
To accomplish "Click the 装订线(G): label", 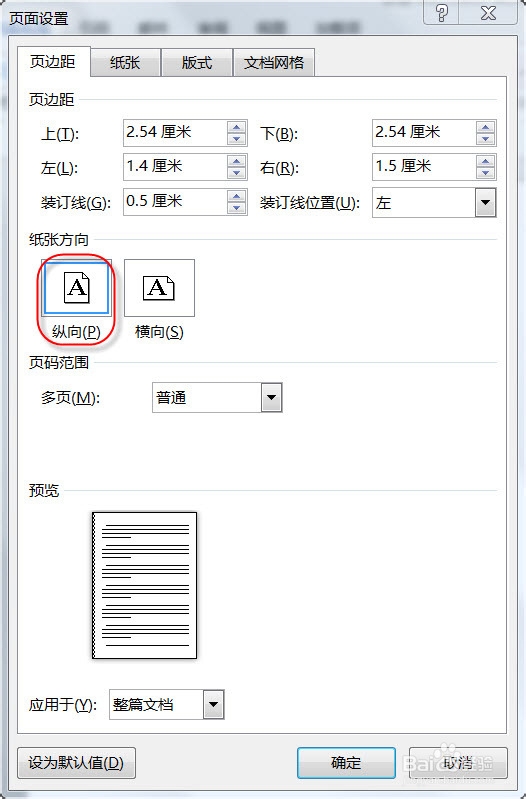I will 76,203.
